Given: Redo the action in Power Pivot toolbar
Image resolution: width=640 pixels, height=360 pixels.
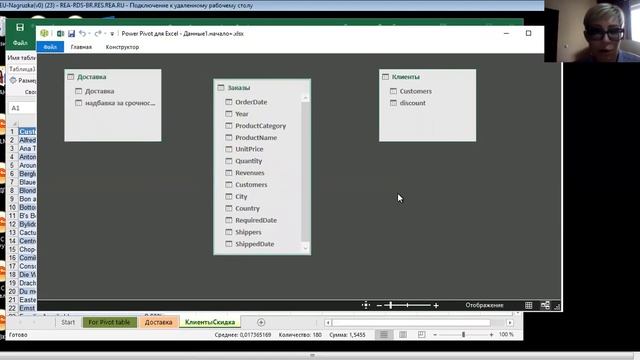Looking at the screenshot, I should (98, 33).
